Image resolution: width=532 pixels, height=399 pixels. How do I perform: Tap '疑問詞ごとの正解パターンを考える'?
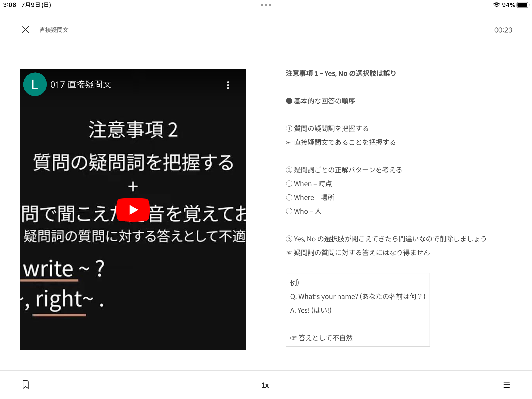point(348,170)
